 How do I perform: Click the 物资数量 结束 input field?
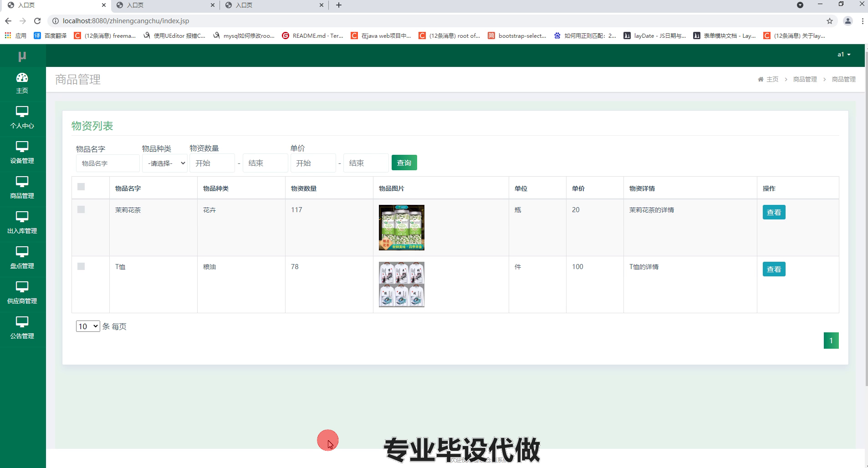[266, 163]
